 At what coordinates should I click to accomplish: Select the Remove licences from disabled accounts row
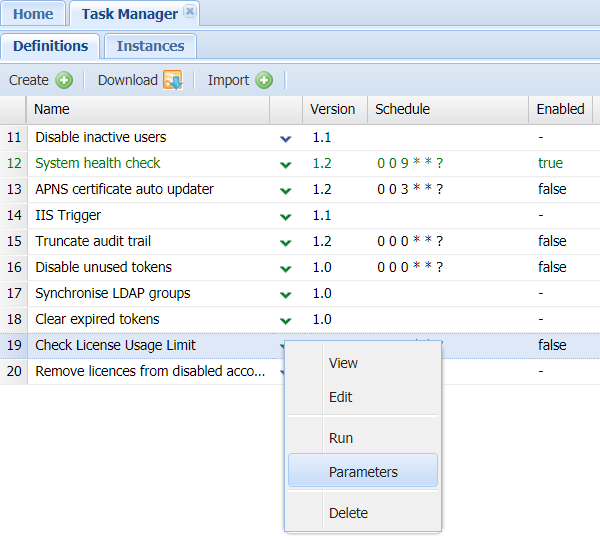pyautogui.click(x=150, y=371)
